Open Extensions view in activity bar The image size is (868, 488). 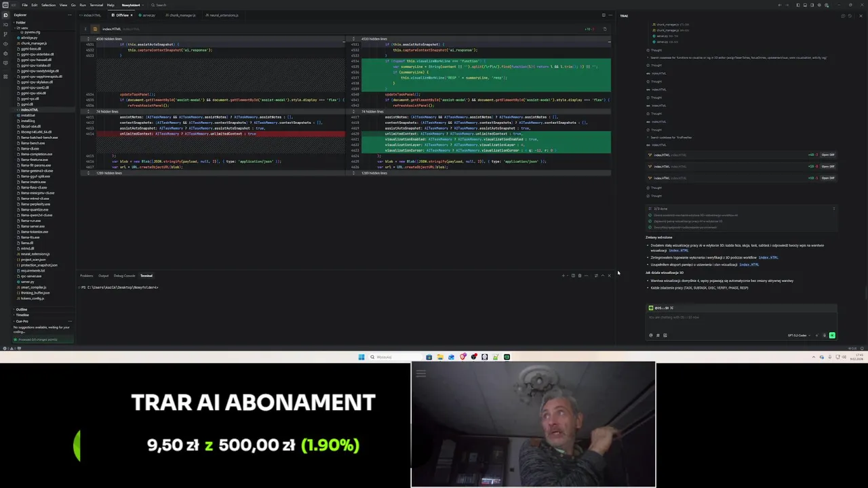coord(5,77)
